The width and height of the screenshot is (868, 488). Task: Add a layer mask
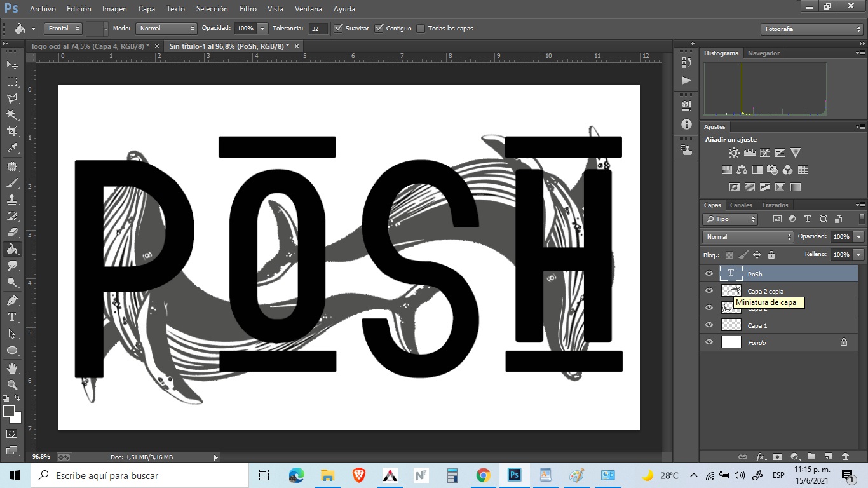coord(777,456)
